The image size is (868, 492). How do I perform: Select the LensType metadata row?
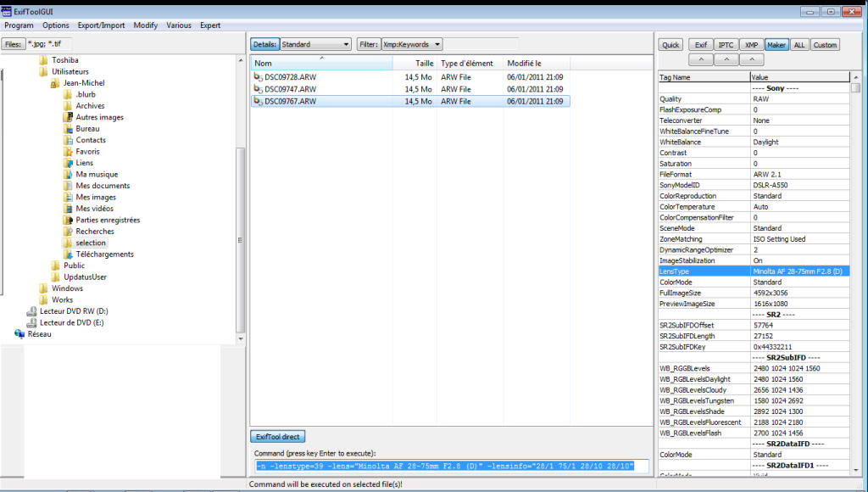coord(754,271)
